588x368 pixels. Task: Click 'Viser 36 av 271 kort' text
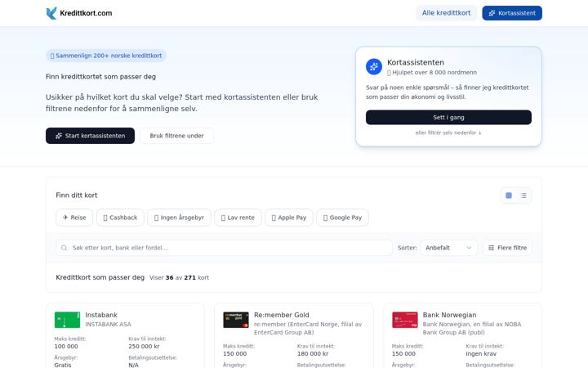pyautogui.click(x=179, y=278)
